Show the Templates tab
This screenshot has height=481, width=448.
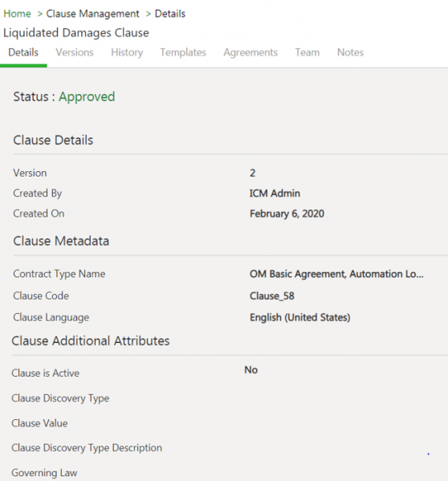[183, 53]
